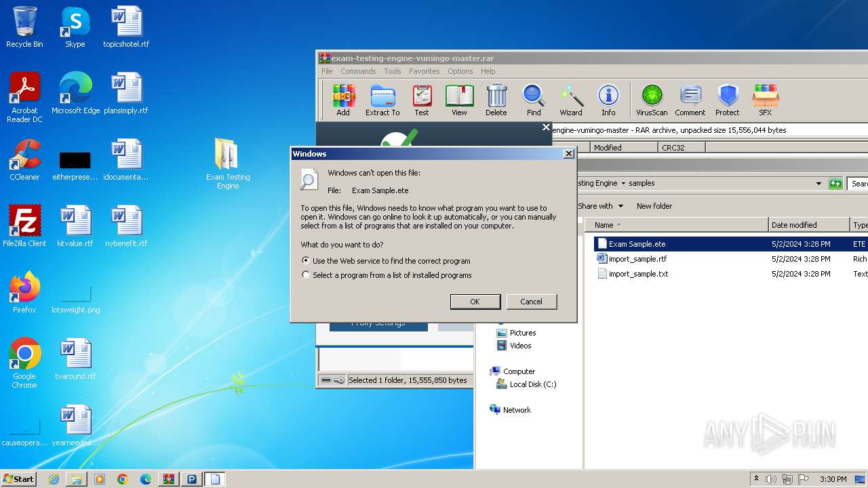The image size is (868, 488).
Task: Select the kitvalue.rtf desktop file
Action: [75, 226]
